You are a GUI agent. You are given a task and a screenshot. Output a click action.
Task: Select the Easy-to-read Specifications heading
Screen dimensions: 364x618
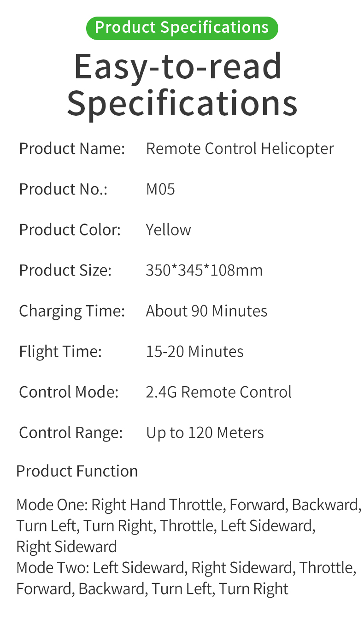(x=182, y=85)
